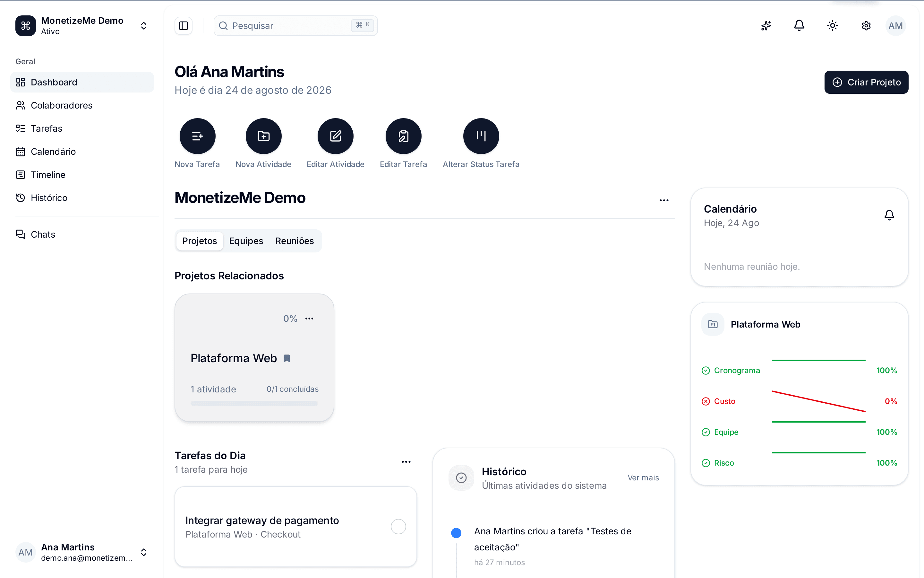The height and width of the screenshot is (578, 924).
Task: Click the Criar Projeto button
Action: [x=866, y=82]
